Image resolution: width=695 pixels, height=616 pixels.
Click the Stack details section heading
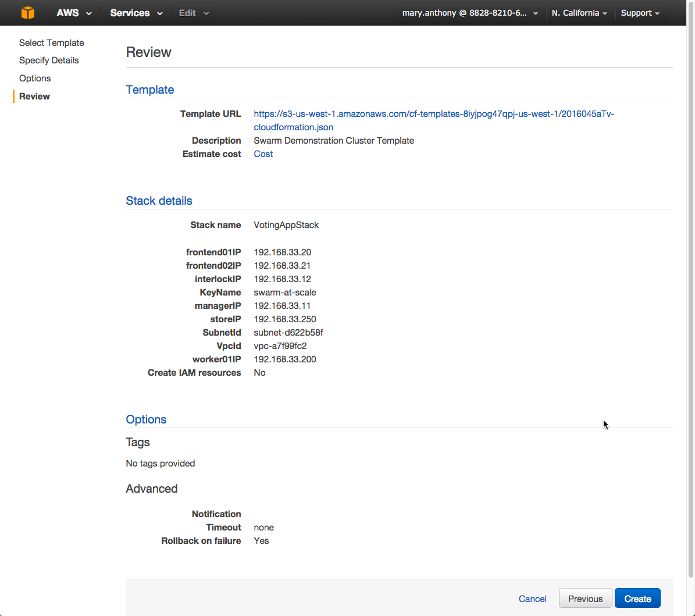point(159,201)
